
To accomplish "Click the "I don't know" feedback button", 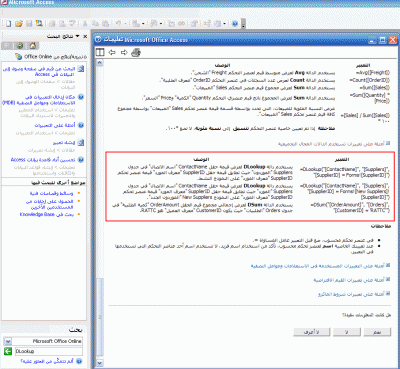I will [x=312, y=332].
